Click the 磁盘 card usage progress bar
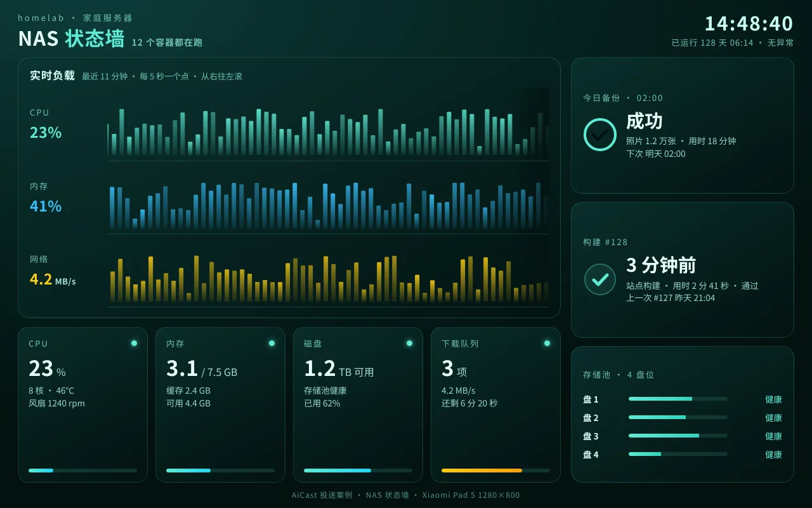This screenshot has height=508, width=812. tap(358, 471)
